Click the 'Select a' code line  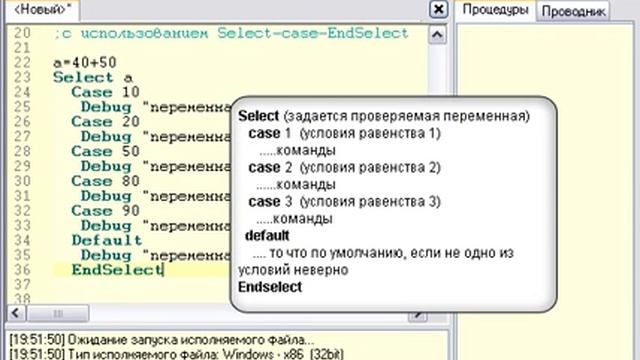tap(93, 78)
